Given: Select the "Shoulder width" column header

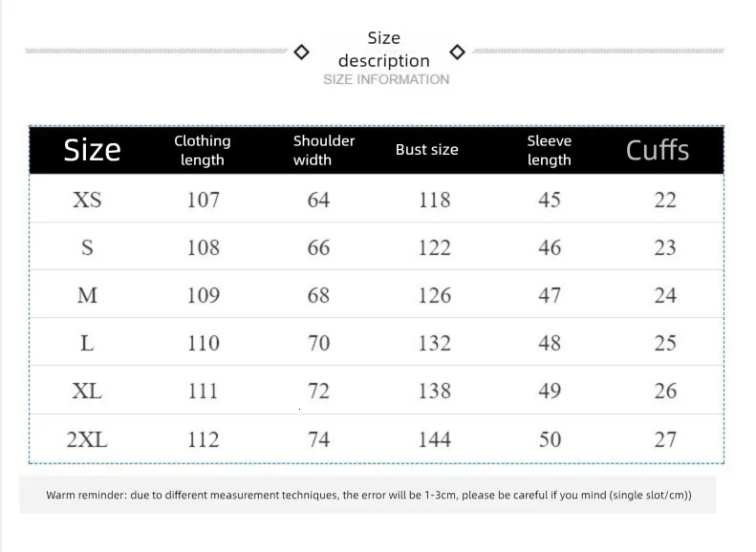Looking at the screenshot, I should tap(323, 150).
